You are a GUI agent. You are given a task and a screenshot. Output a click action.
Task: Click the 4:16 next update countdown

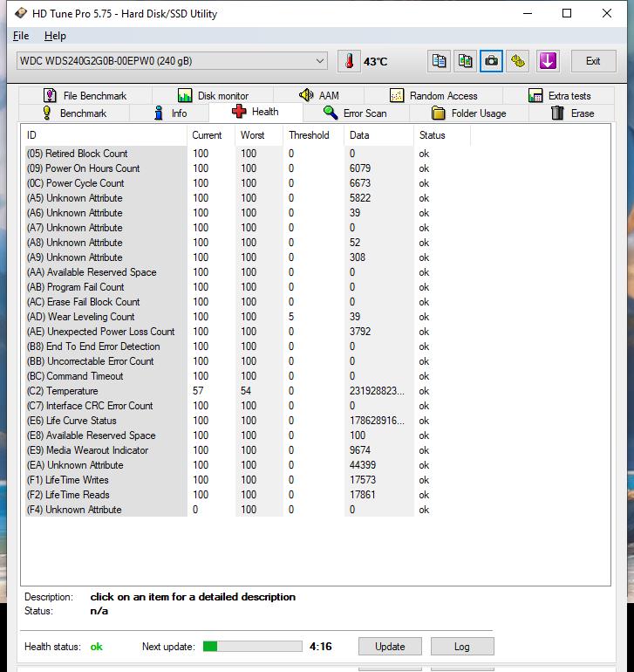point(320,647)
